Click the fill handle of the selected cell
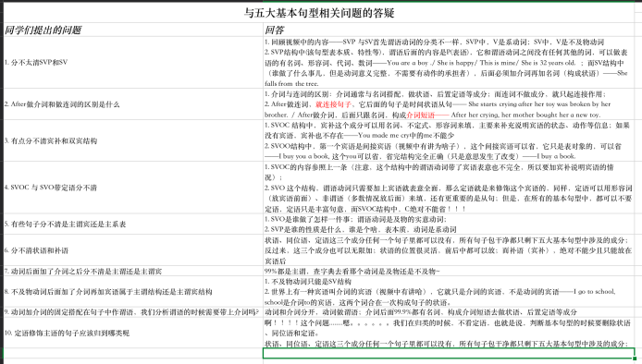The height and width of the screenshot is (364, 642). pyautogui.click(x=635, y=358)
